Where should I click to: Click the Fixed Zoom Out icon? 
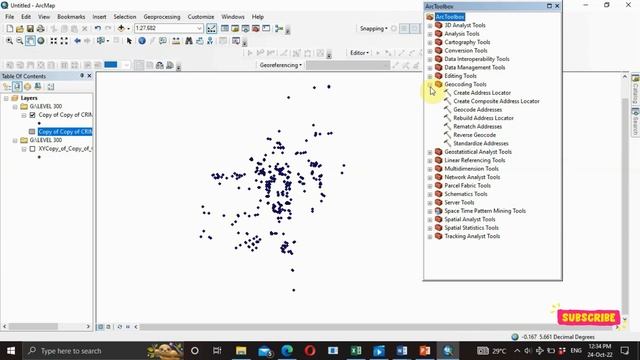click(64, 41)
